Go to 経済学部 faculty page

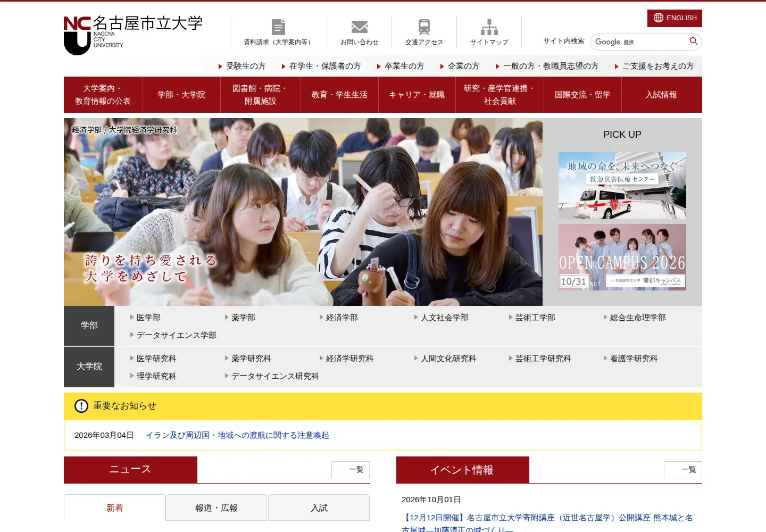[338, 318]
